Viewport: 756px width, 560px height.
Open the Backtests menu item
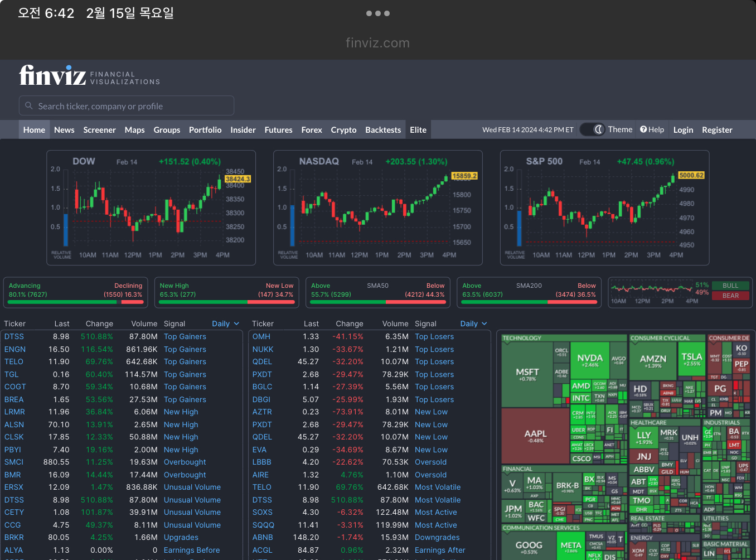(x=383, y=129)
